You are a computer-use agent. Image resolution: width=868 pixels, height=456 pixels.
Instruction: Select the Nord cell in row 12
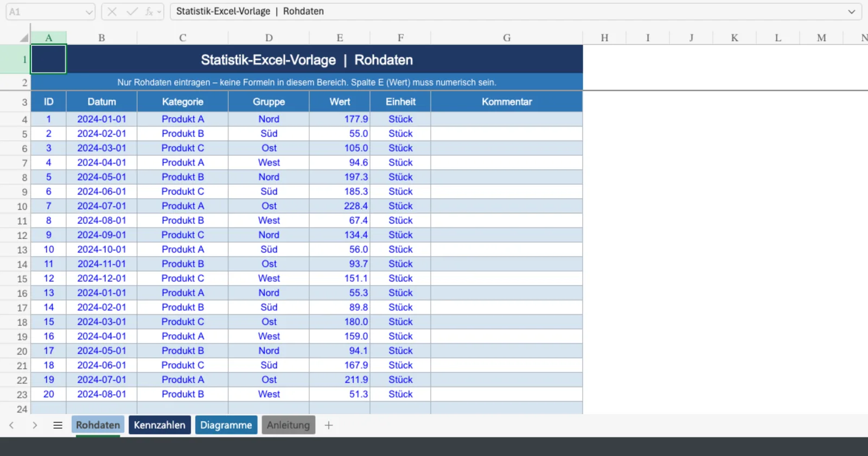pos(269,235)
